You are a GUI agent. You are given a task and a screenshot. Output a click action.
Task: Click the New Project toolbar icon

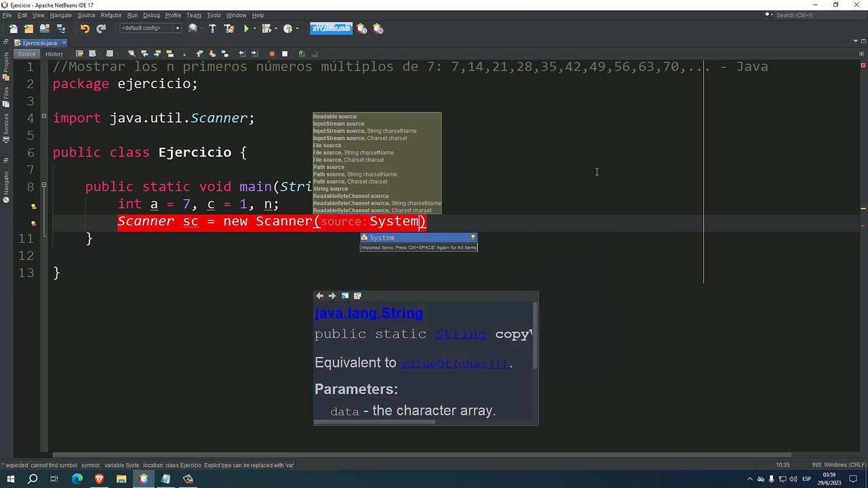point(28,28)
